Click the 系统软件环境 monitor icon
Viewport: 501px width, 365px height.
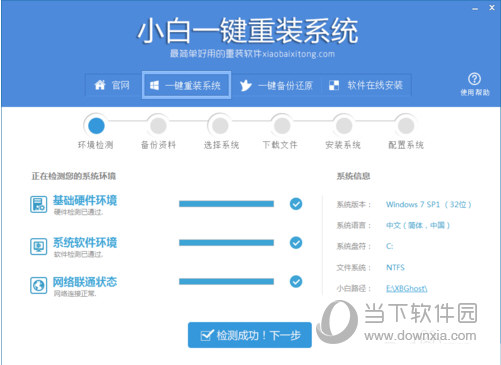[x=39, y=246]
